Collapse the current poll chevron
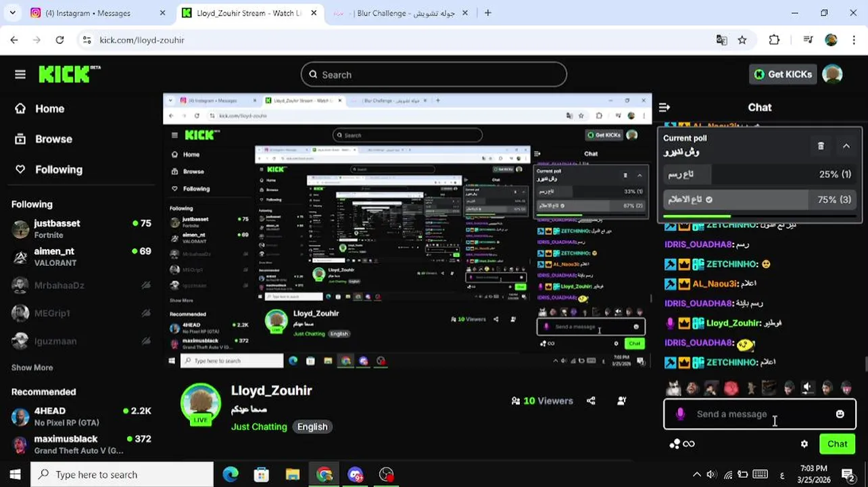This screenshot has height=487, width=868. (x=846, y=146)
